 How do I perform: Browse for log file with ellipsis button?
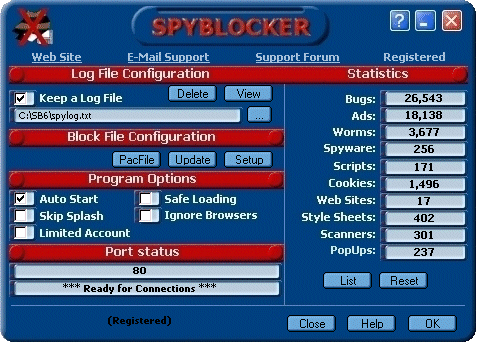[x=259, y=115]
